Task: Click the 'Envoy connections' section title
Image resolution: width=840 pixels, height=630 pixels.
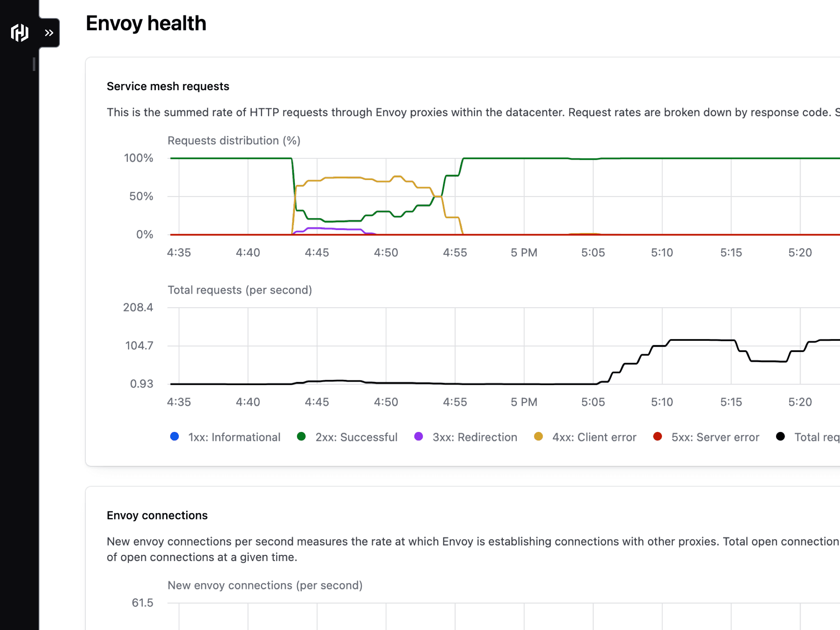Action: (157, 516)
